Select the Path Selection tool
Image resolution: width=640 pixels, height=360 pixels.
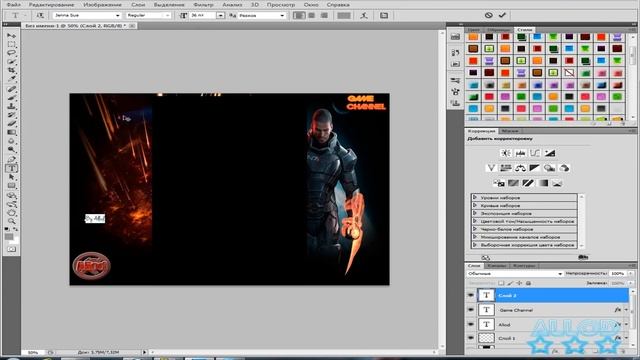click(11, 177)
